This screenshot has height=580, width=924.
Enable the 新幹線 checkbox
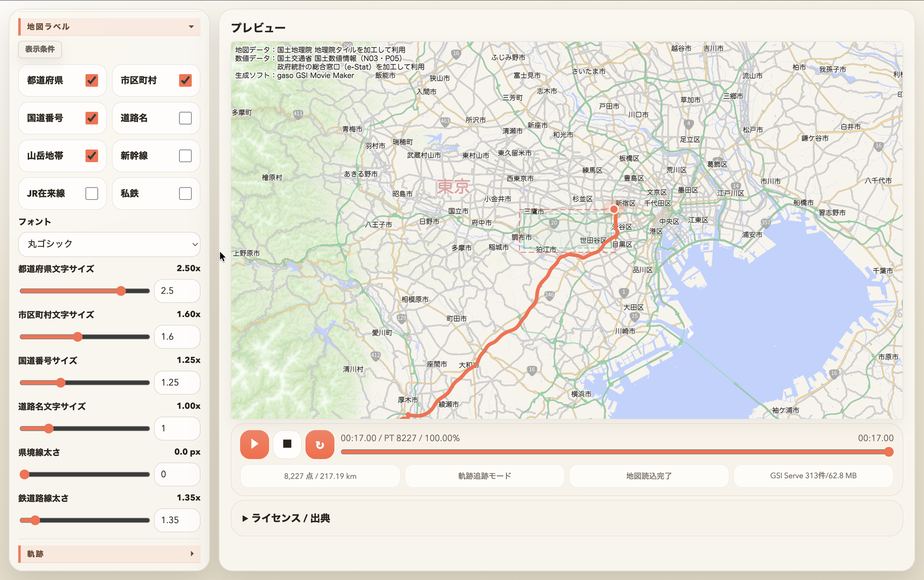(x=185, y=156)
